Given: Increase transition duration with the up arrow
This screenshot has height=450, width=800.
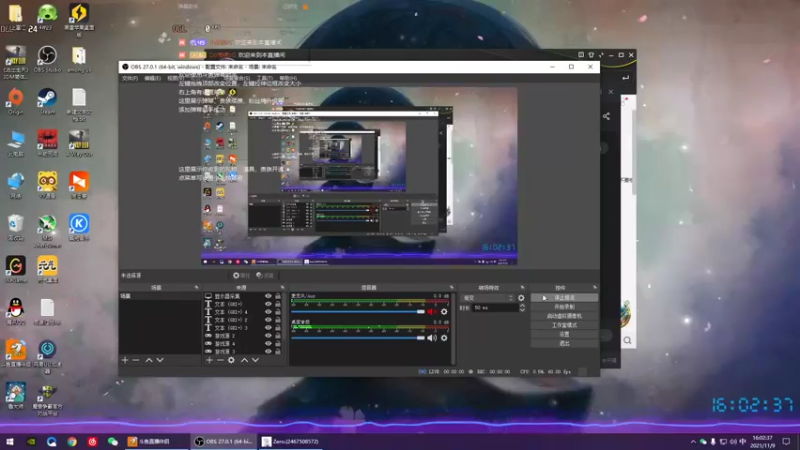Looking at the screenshot, I should point(522,306).
